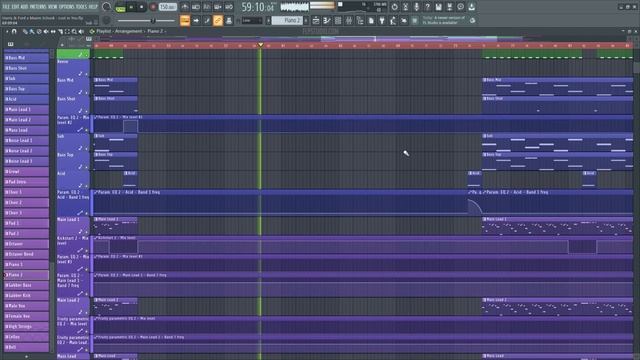Click the Play button in transport

[x=131, y=7]
